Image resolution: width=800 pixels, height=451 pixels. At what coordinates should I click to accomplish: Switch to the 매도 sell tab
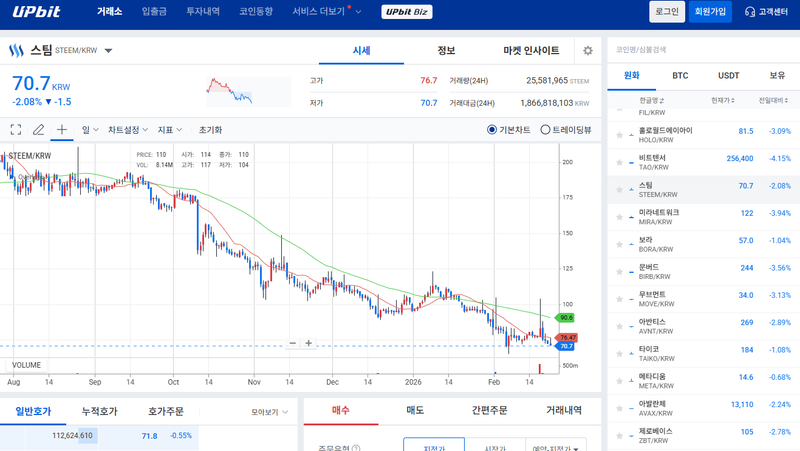click(x=415, y=410)
